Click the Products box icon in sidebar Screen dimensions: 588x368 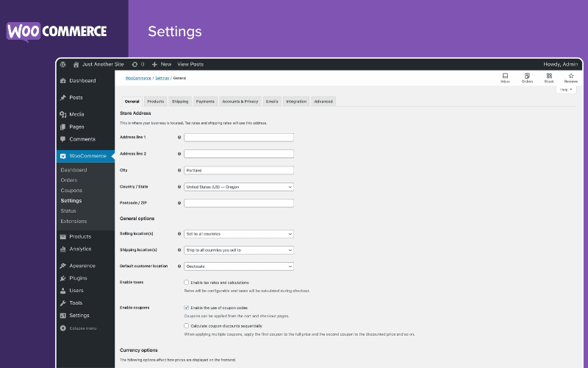[63, 236]
